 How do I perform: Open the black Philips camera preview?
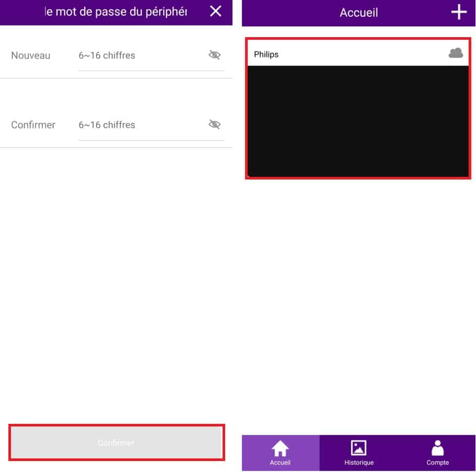click(x=358, y=121)
